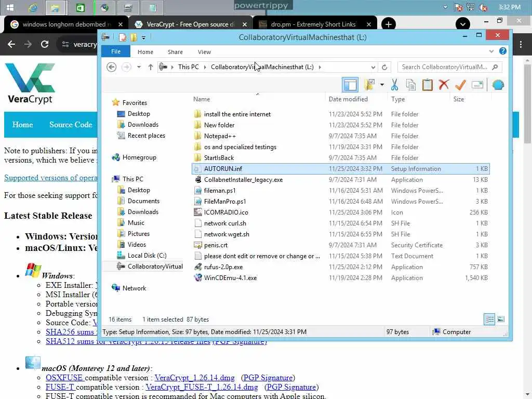Screen dimensions: 532x399
Task: Switch to large icons view icon
Action: pyautogui.click(x=501, y=320)
